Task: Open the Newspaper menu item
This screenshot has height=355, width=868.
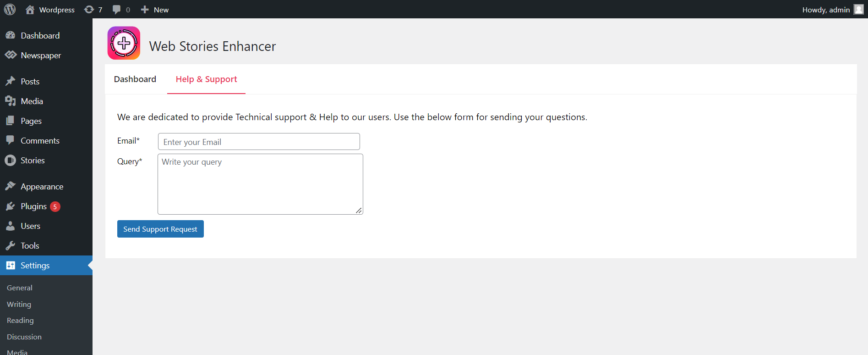Action: (x=41, y=55)
